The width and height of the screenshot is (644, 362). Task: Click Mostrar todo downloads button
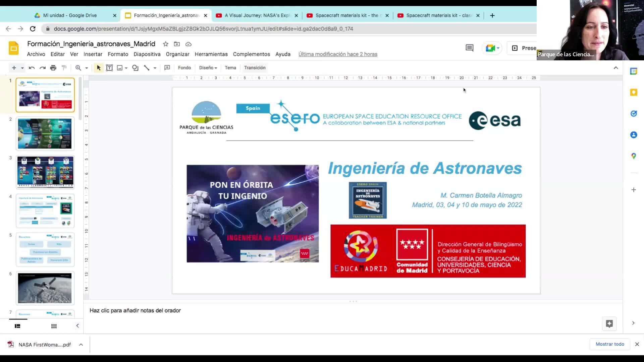[x=610, y=344]
